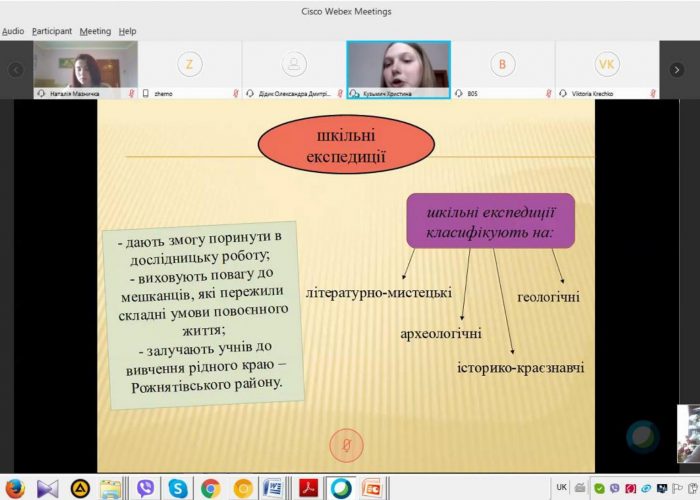The width and height of the screenshot is (700, 500).
Task: Open Visual Studio from the taskbar
Action: pyautogui.click(x=47, y=488)
